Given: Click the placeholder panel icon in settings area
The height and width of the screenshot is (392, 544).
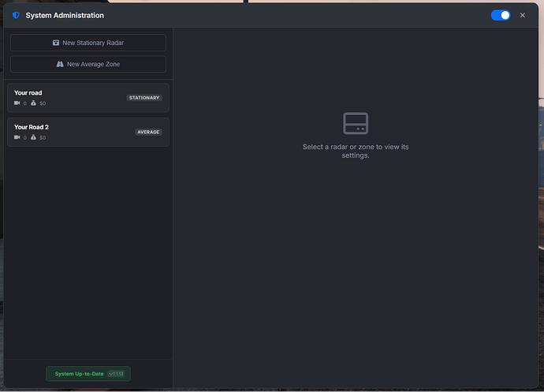Looking at the screenshot, I should click(x=356, y=123).
